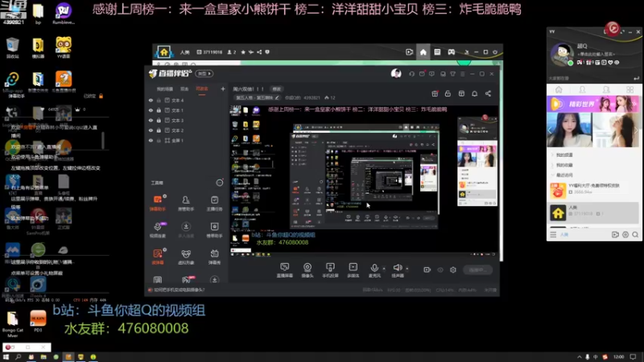Open toolbox more options circle icon

point(220,183)
